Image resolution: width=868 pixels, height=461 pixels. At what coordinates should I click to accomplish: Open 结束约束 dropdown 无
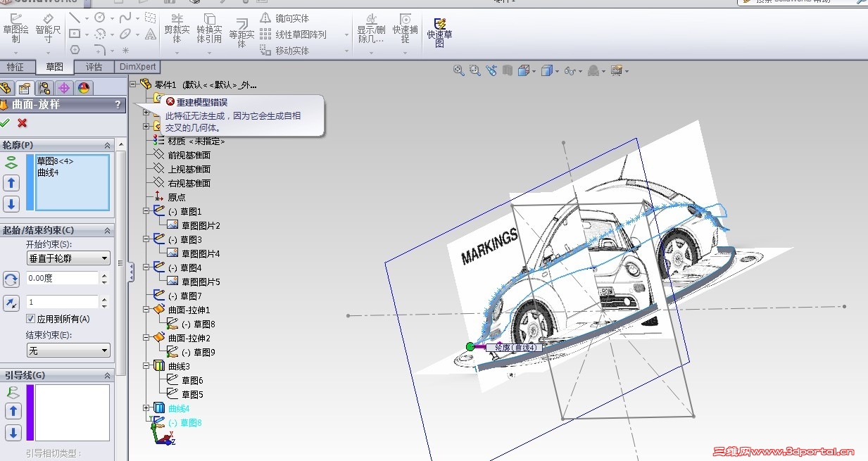(x=68, y=350)
